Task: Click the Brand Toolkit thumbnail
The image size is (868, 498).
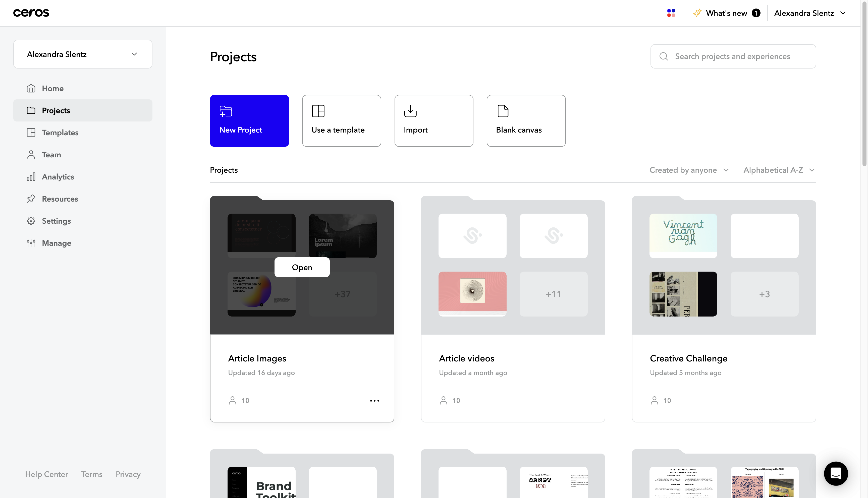Action: 261,482
